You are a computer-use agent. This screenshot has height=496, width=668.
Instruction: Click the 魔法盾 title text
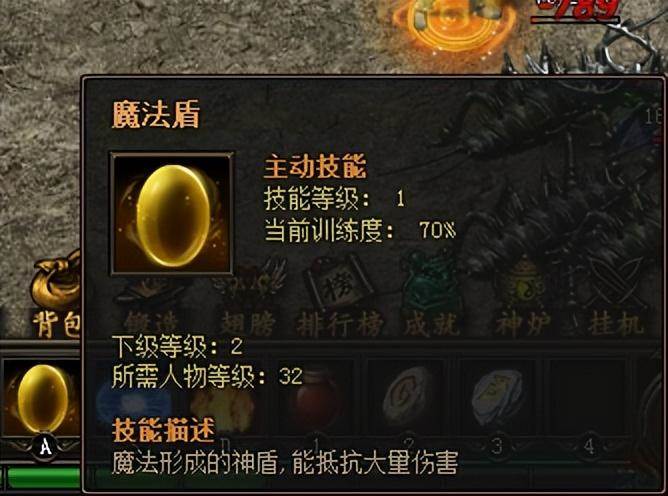point(155,114)
